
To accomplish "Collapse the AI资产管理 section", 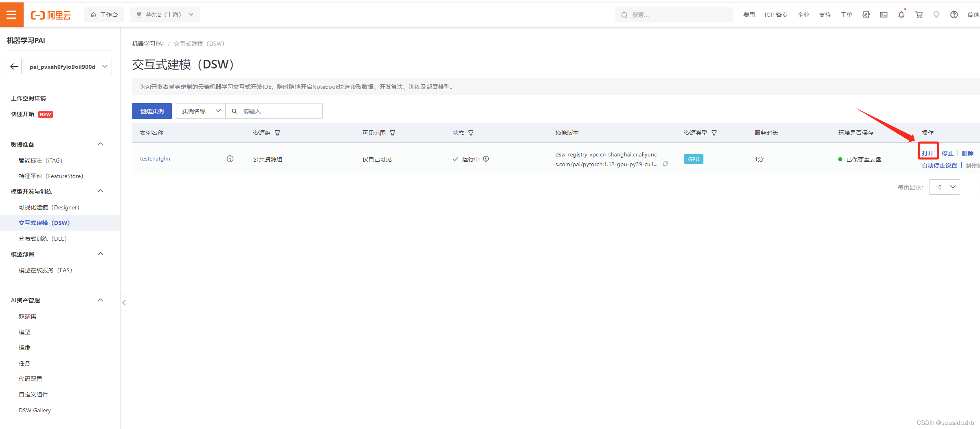I will click(101, 300).
